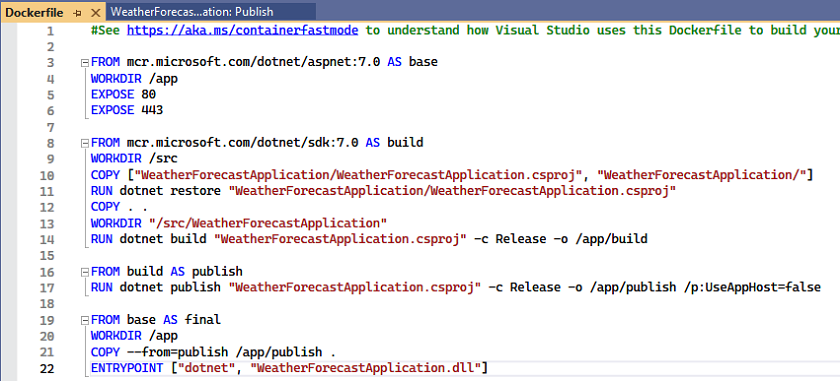The width and height of the screenshot is (840, 381).
Task: Click the dotnet restore command text
Action: [170, 191]
